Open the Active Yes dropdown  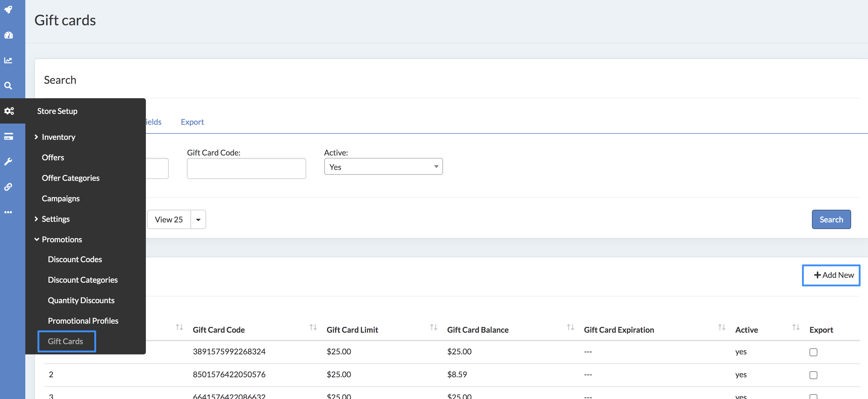(x=383, y=167)
